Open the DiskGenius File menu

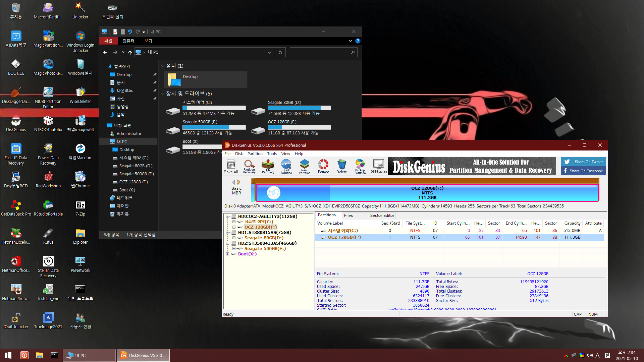coord(227,154)
